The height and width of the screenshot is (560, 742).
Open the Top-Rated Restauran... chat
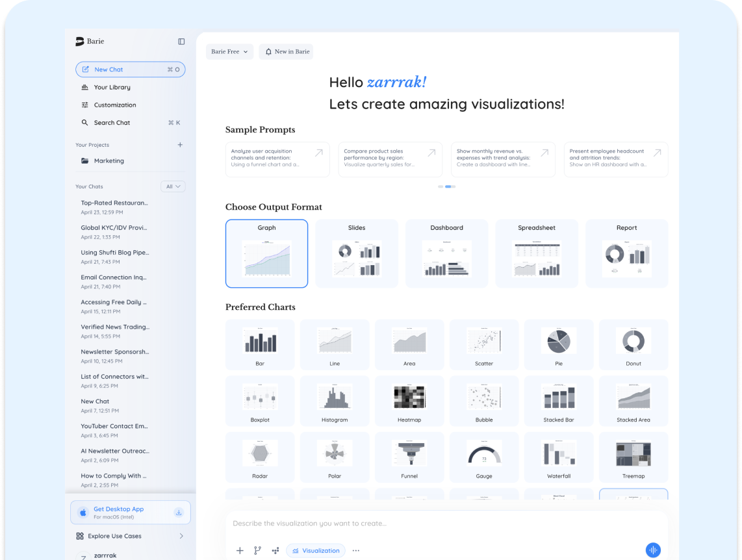click(114, 207)
